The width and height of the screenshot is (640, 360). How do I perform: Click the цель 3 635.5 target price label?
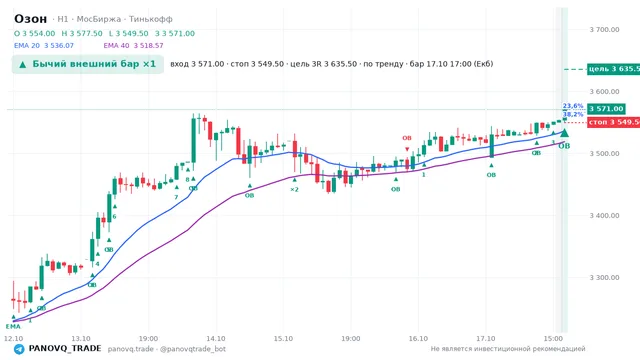tap(613, 69)
